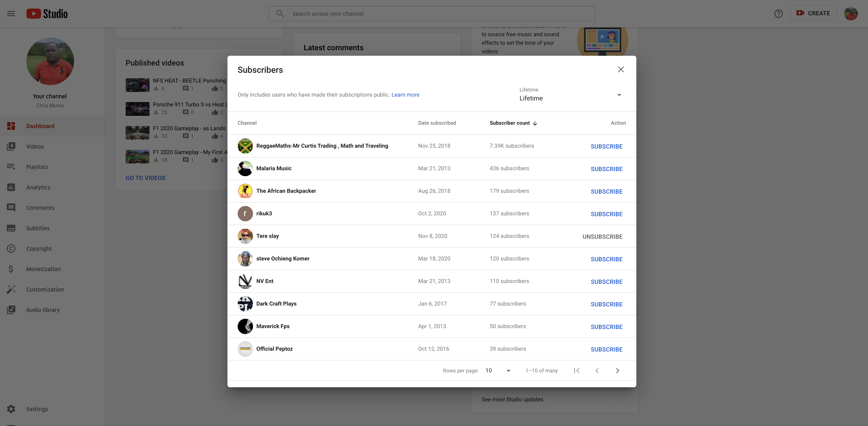The height and width of the screenshot is (426, 868).
Task: Click the NV Ent logo avatar
Action: pyautogui.click(x=245, y=281)
